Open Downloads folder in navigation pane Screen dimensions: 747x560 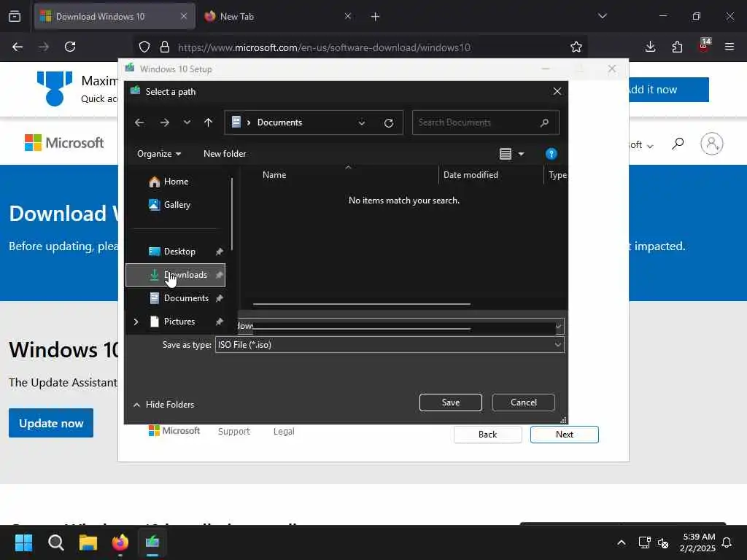click(x=175, y=275)
